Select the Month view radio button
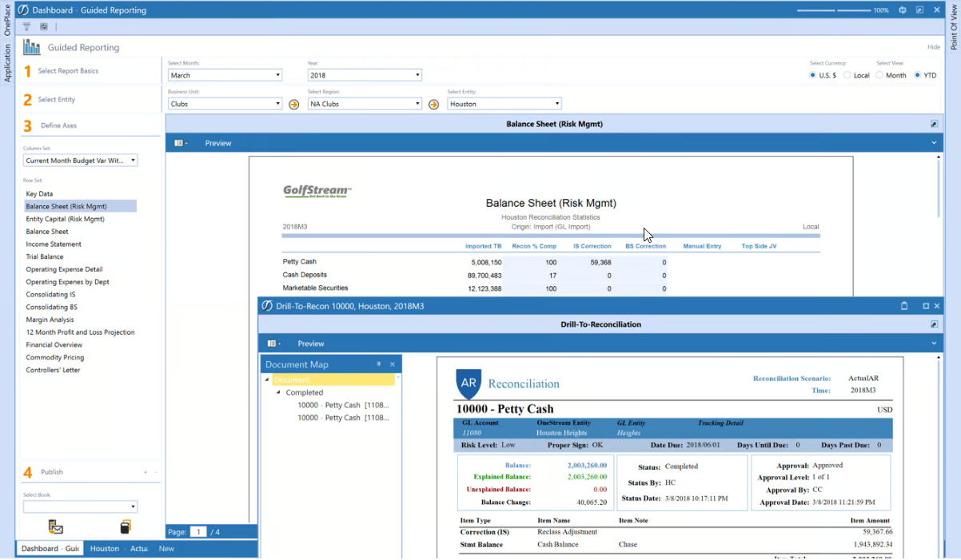This screenshot has height=560, width=961. point(879,75)
